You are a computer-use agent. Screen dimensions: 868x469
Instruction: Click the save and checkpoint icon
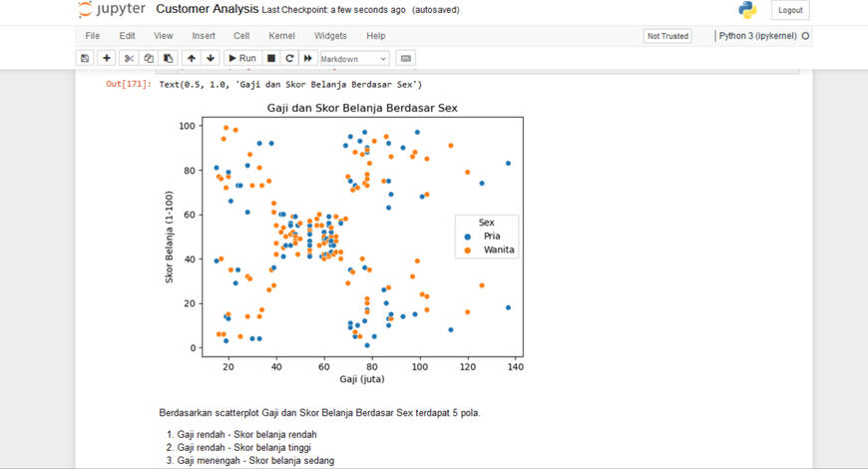[x=85, y=59]
